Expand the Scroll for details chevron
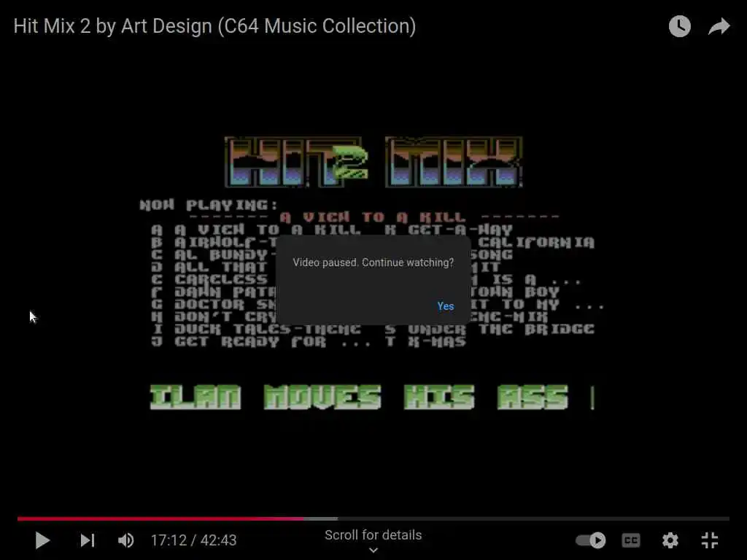747x560 pixels. [x=373, y=551]
